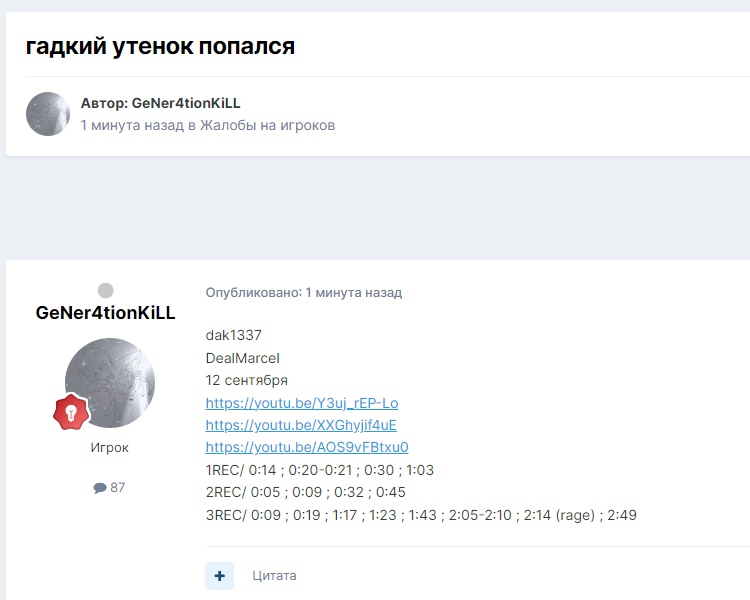Click the dak1337 nickname text in post
This screenshot has height=600, width=750.
[x=233, y=335]
